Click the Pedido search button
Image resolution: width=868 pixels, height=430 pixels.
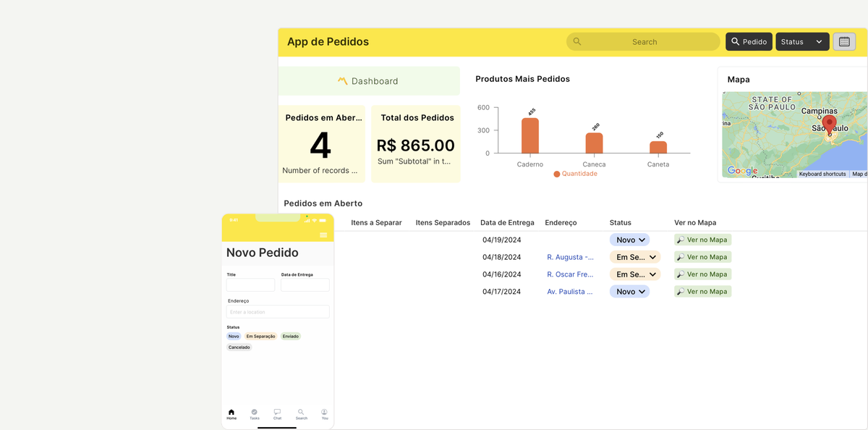coord(749,41)
